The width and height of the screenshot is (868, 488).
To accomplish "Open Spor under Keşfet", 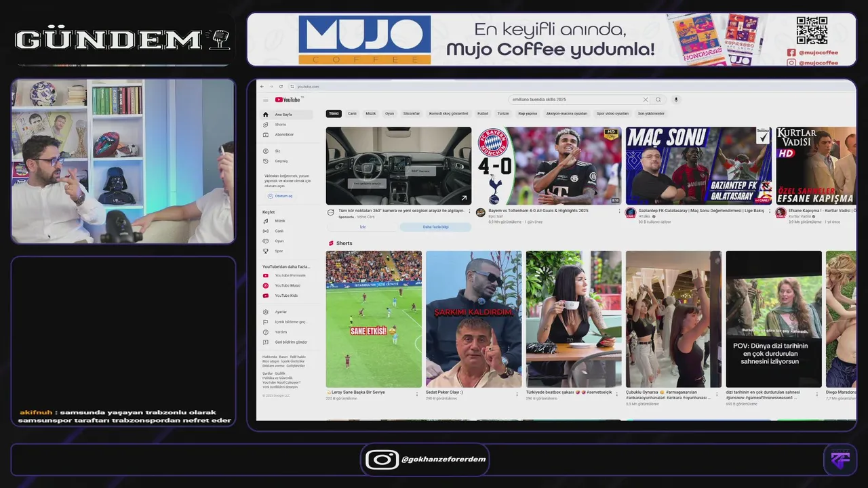I will click(288, 251).
